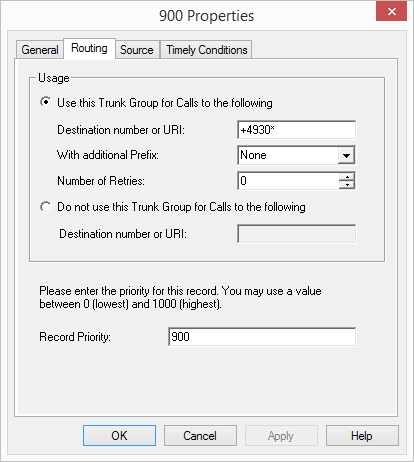Switch to the General tab
Viewport: 414px width, 462px height.
(x=40, y=50)
